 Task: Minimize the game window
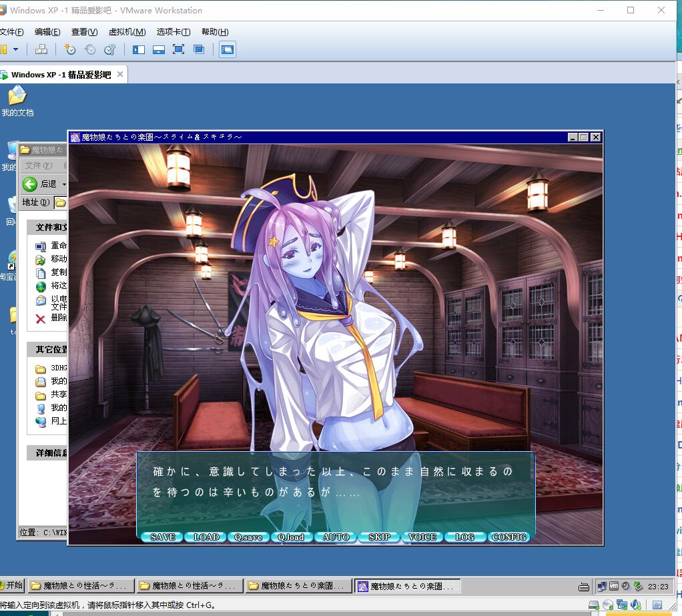(573, 137)
